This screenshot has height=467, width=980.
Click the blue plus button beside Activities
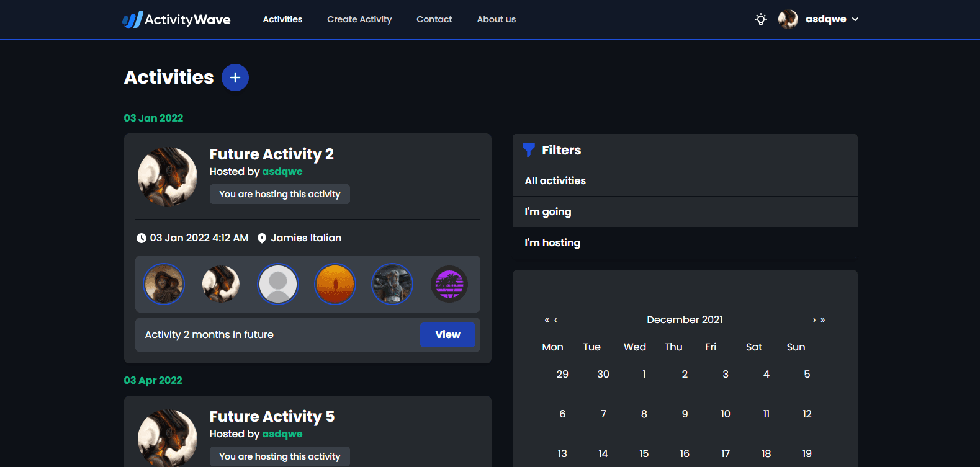tap(235, 78)
